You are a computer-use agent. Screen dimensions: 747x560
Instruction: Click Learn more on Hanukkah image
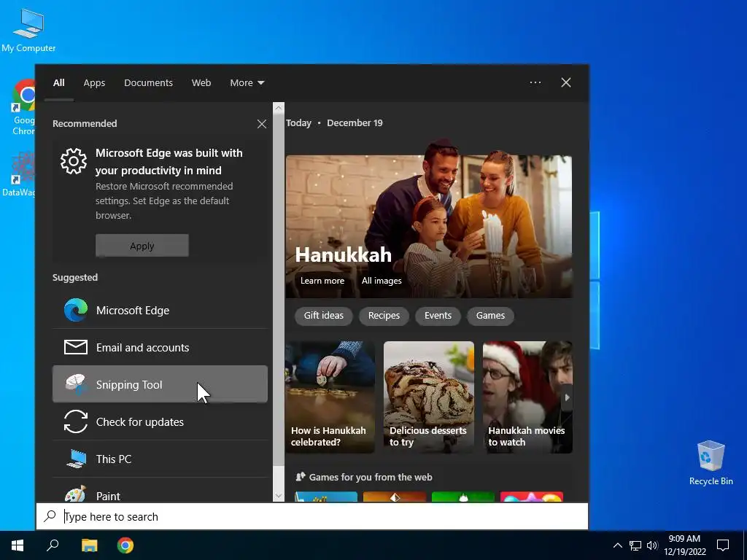[322, 281]
